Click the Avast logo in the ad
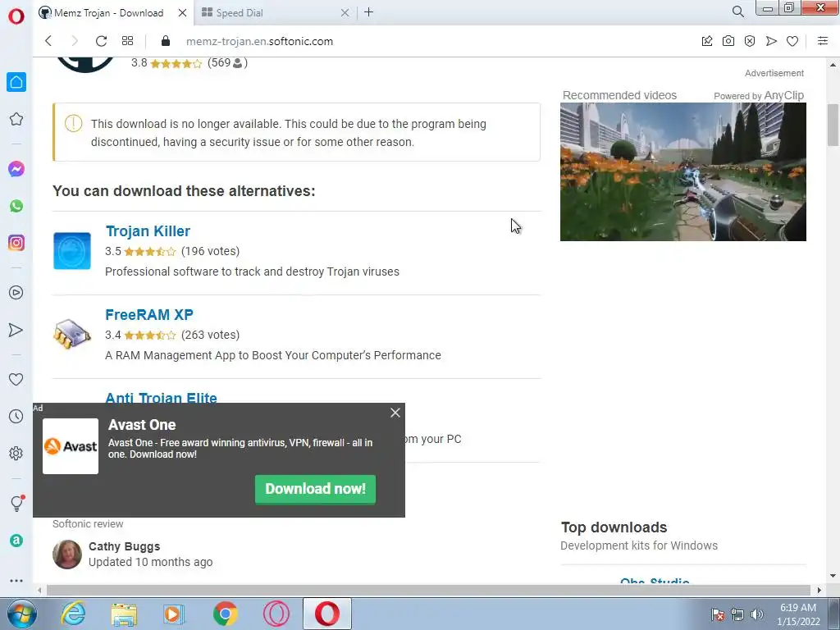 coord(71,445)
